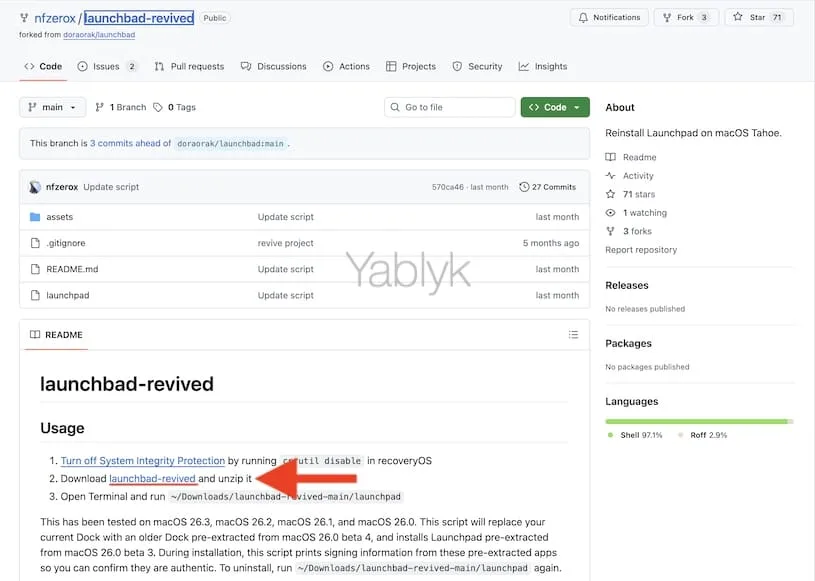
Task: Click the Notifications bell button
Action: point(609,17)
